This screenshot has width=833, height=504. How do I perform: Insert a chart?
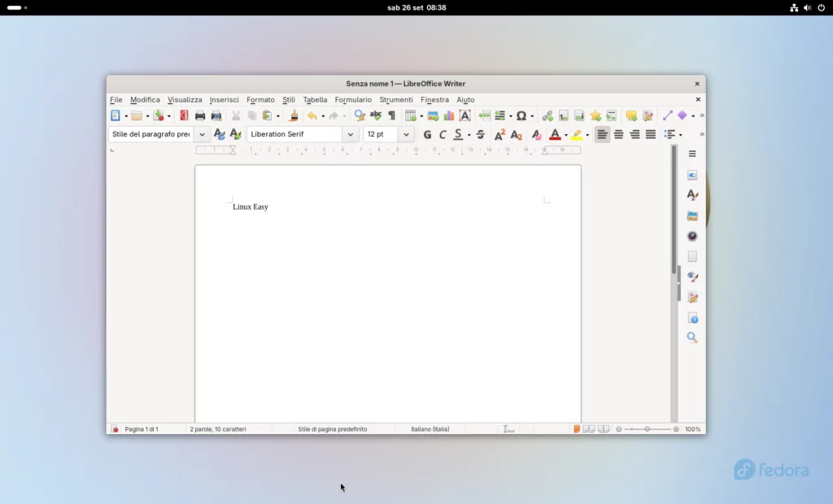point(449,115)
